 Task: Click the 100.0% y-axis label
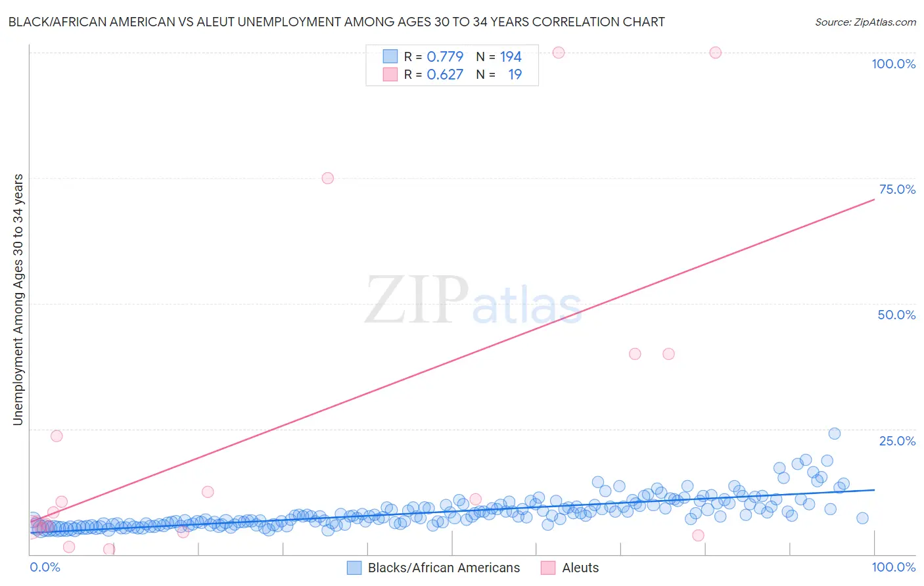(894, 64)
